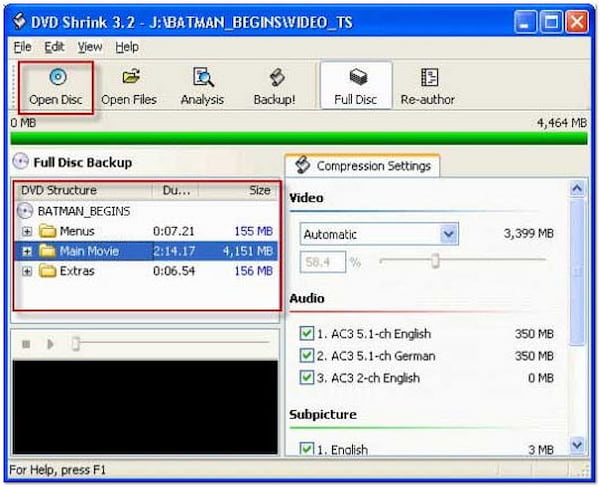Click the Extras folder icon
Viewport: 600px width, 487px height.
point(47,271)
